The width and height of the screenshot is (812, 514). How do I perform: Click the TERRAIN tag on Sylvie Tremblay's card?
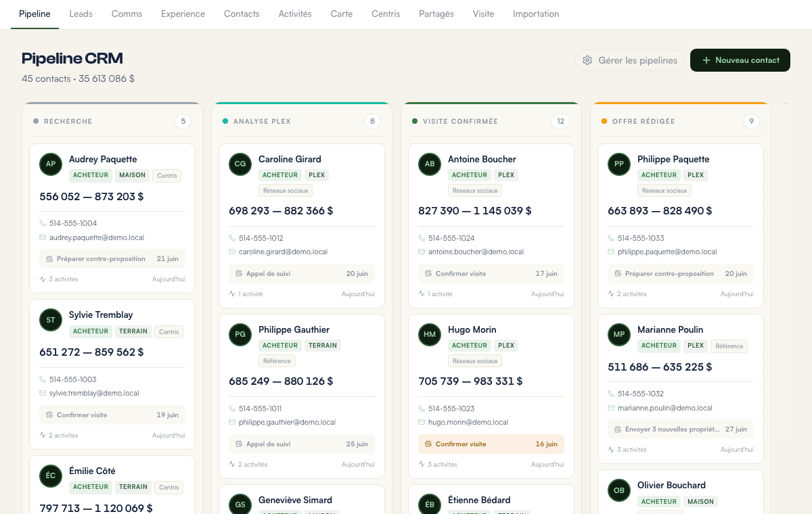[x=133, y=331]
